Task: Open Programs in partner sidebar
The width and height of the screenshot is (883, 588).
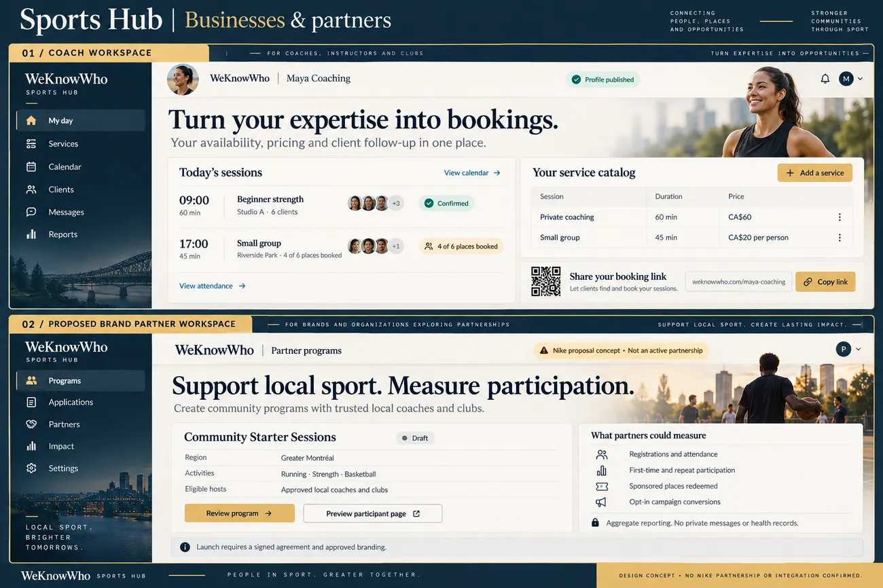Action: coord(80,381)
